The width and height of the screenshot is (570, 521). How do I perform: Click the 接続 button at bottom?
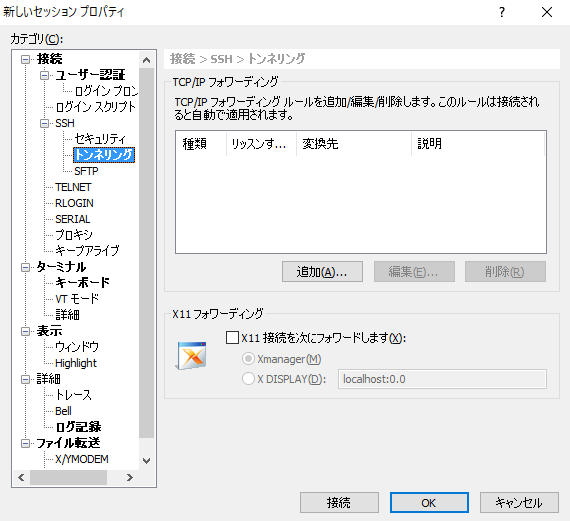point(339,503)
